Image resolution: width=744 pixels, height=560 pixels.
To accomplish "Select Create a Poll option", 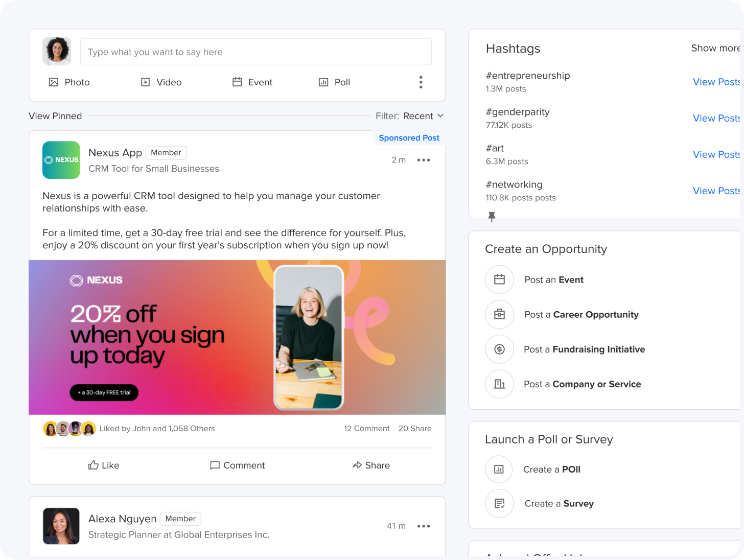I will [552, 469].
